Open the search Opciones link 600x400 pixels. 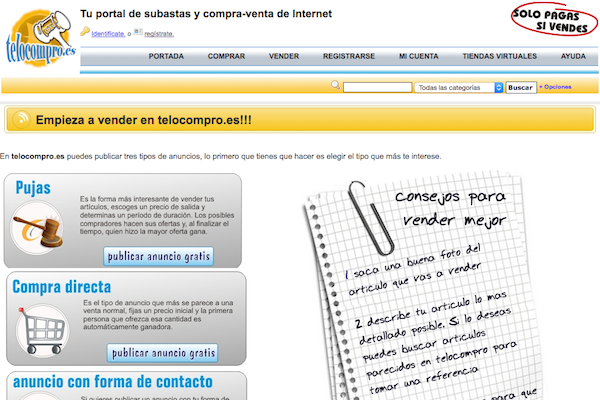pos(556,87)
